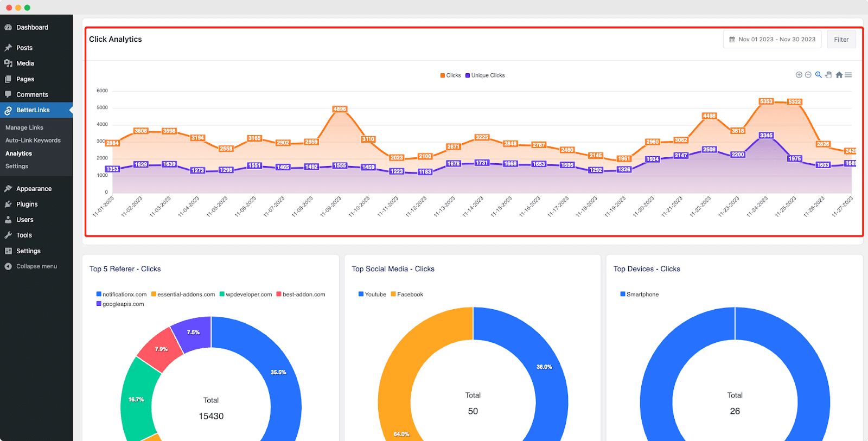Open the chart hamburger export menu
The width and height of the screenshot is (868, 441).
[x=848, y=75]
